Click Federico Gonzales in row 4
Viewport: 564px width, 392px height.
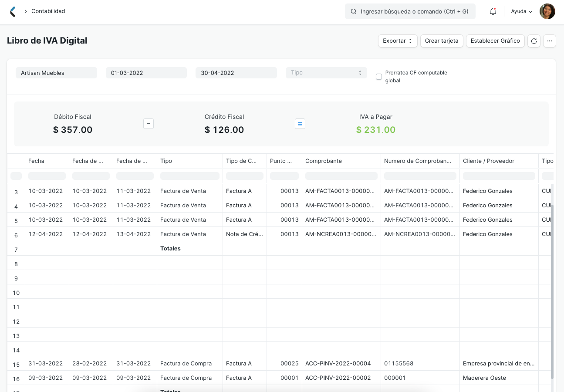point(499,206)
